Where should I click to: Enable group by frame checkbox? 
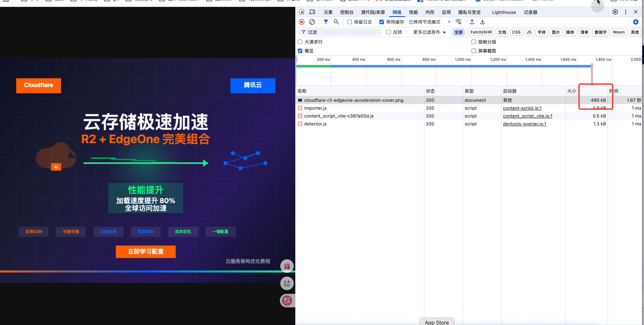pos(474,42)
